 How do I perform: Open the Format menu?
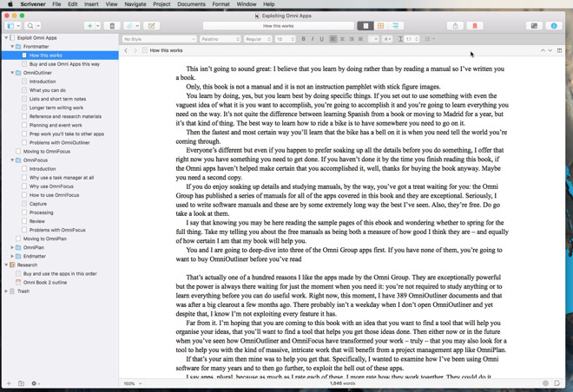221,4
